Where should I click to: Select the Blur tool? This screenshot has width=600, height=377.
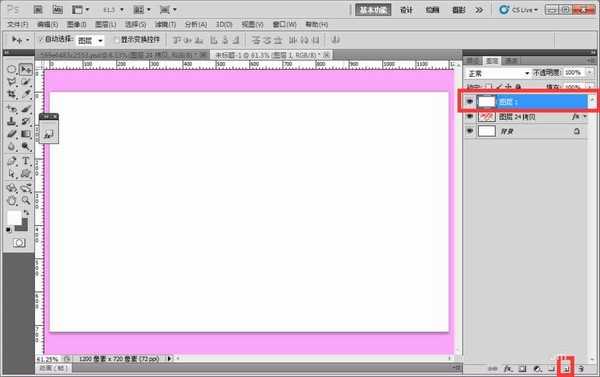click(x=11, y=147)
